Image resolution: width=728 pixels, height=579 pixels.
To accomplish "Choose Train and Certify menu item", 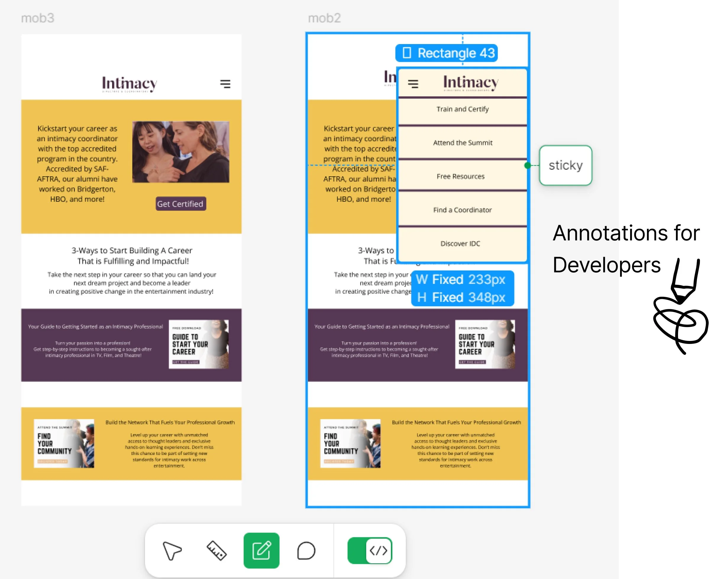I will coord(462,109).
